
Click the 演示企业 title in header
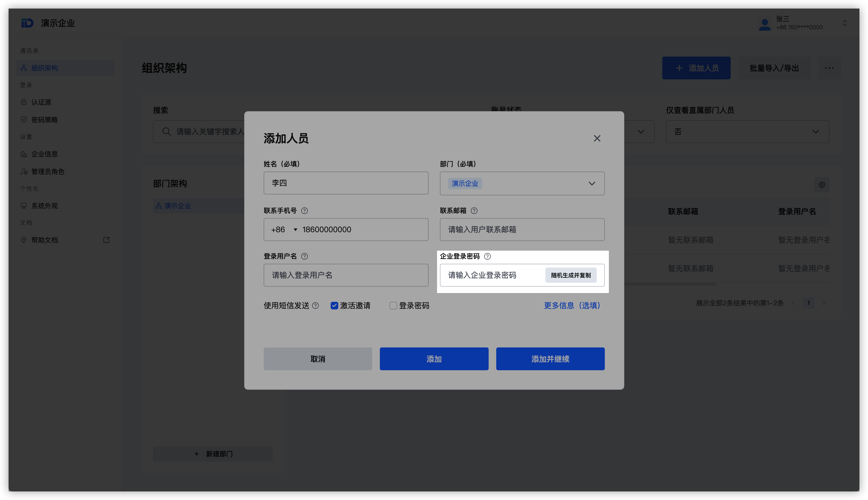[58, 23]
